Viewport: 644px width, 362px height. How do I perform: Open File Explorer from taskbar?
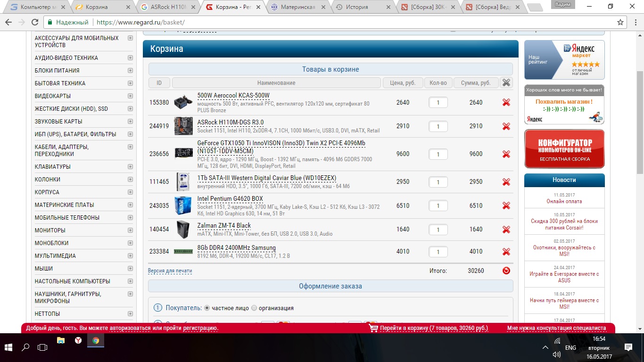pos(61,340)
